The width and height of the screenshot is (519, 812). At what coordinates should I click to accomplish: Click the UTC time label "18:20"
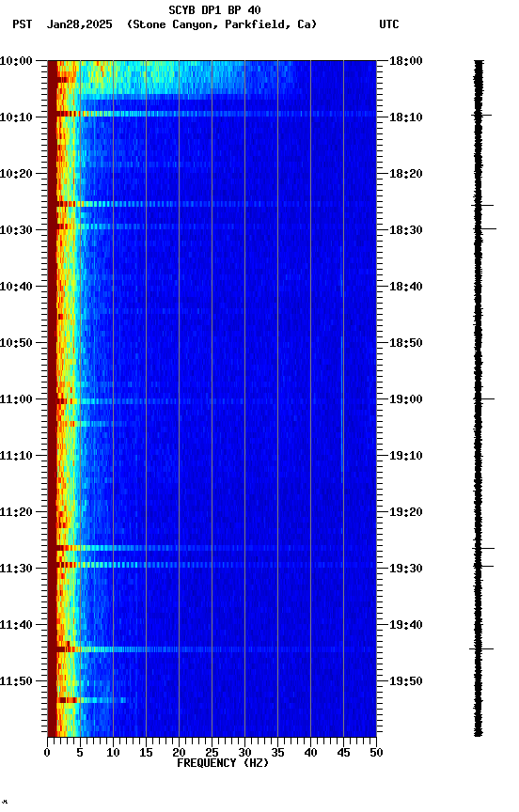point(406,174)
